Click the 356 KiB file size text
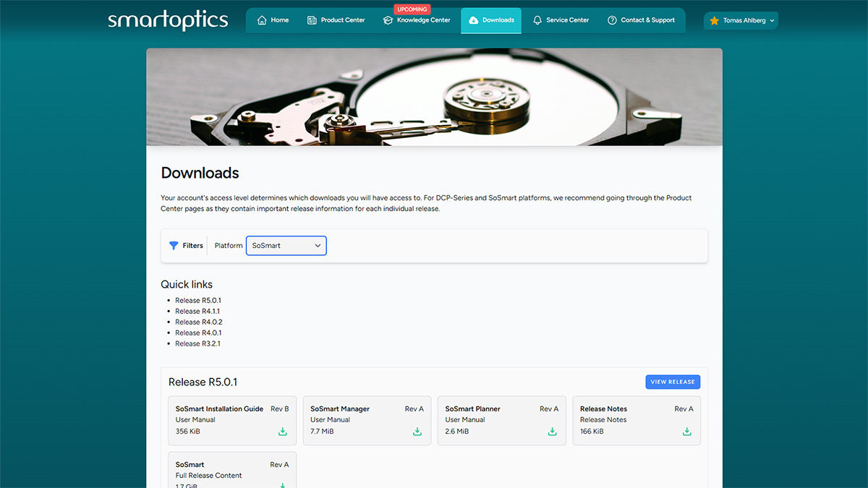 pos(188,431)
